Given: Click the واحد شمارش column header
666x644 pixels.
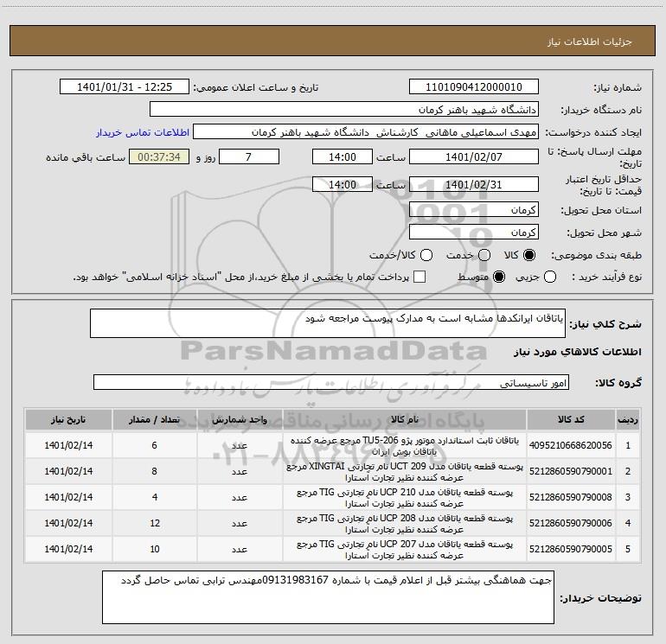Looking at the screenshot, I should (x=240, y=420).
